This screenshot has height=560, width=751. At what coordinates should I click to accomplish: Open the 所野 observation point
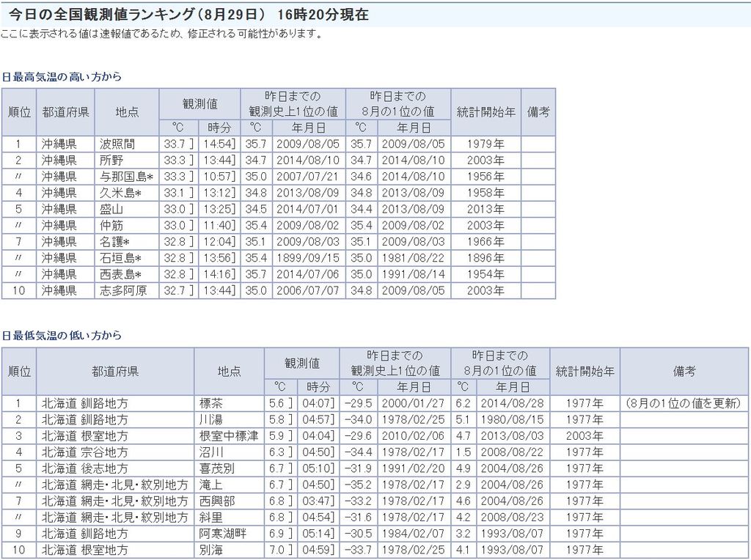click(111, 161)
